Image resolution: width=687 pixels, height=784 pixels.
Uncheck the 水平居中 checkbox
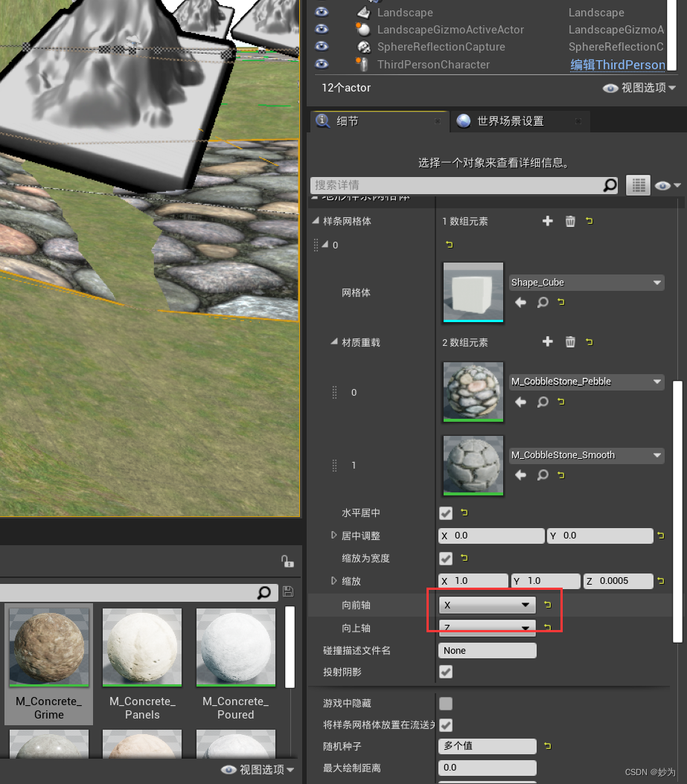[x=445, y=513]
